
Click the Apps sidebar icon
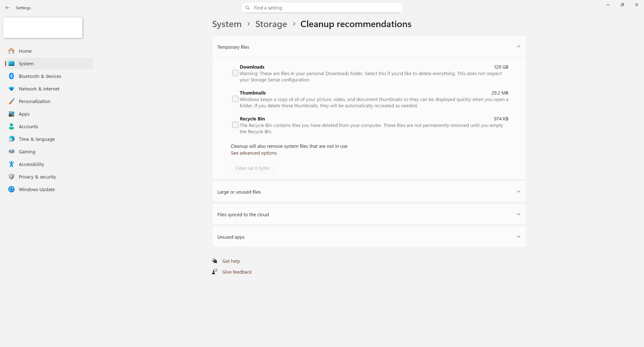pos(11,114)
